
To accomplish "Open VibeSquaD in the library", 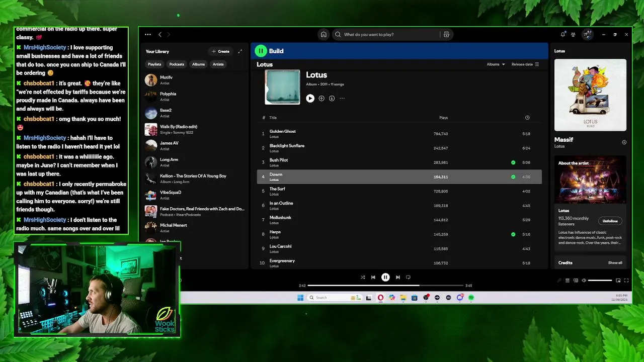I will (195, 195).
